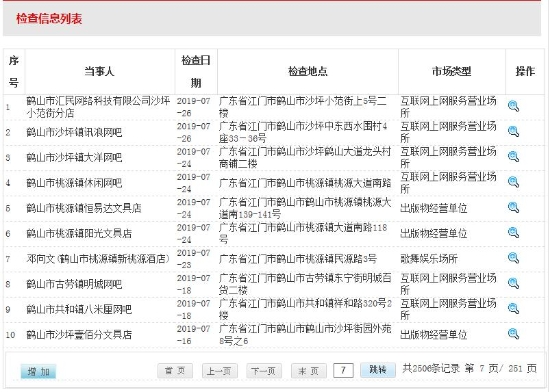The image size is (550, 392).
Task: Select 互联网上网服务营业场所 in 讯浪网吧 row
Action: 448,132
